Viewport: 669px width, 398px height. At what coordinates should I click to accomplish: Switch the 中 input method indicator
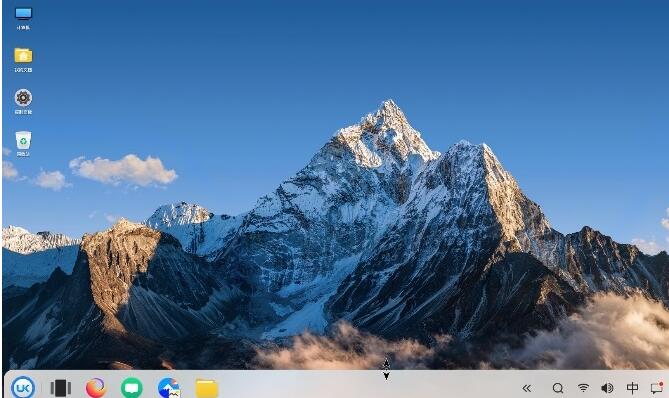[x=632, y=388]
